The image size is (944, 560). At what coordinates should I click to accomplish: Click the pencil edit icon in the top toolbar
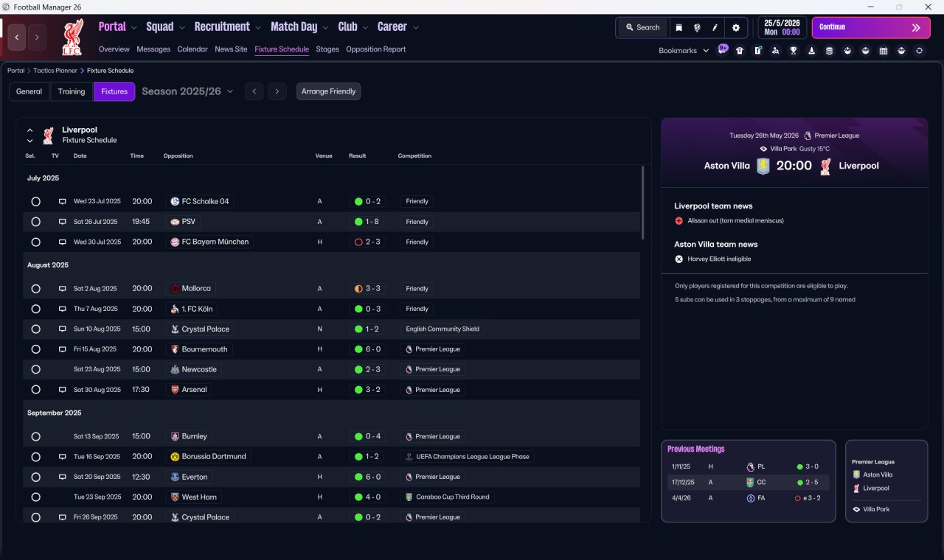(x=715, y=27)
